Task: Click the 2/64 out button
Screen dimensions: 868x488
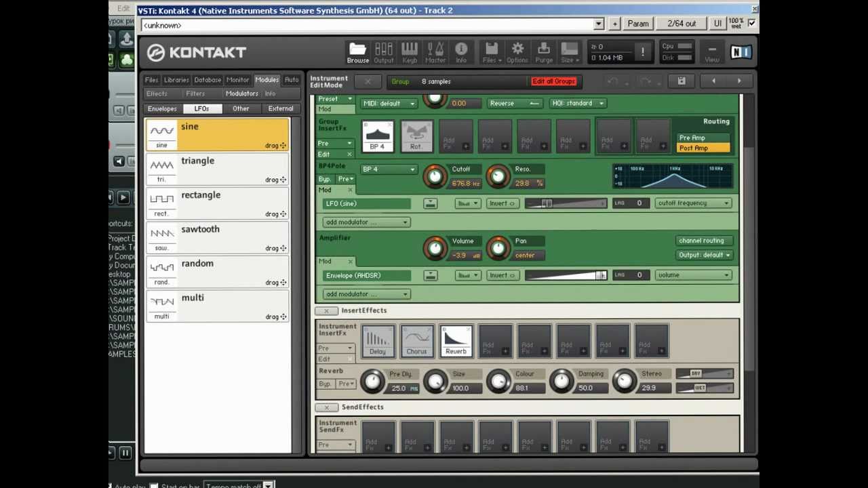Action: 682,24
